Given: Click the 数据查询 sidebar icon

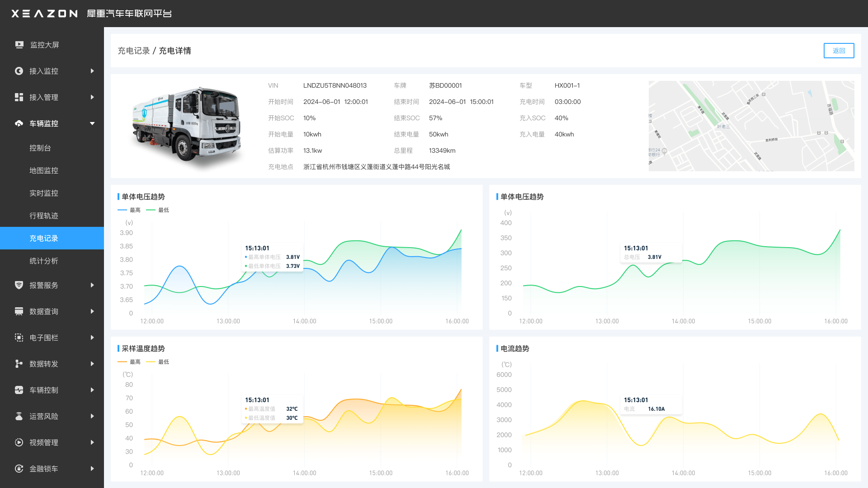Looking at the screenshot, I should coord(19,311).
